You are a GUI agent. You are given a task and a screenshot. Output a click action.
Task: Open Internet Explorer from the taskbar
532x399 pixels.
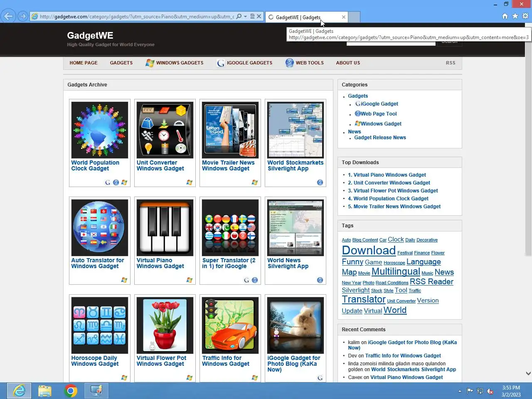tap(19, 391)
